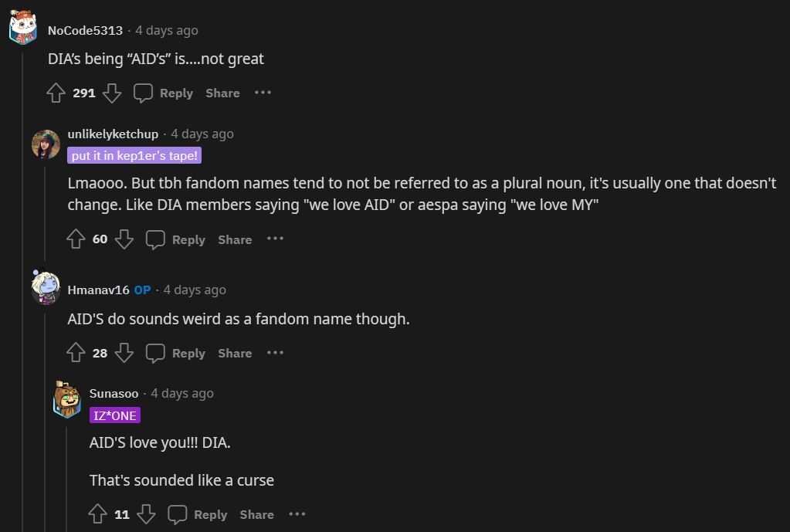Click the IZ*ONE user flair

(x=115, y=415)
